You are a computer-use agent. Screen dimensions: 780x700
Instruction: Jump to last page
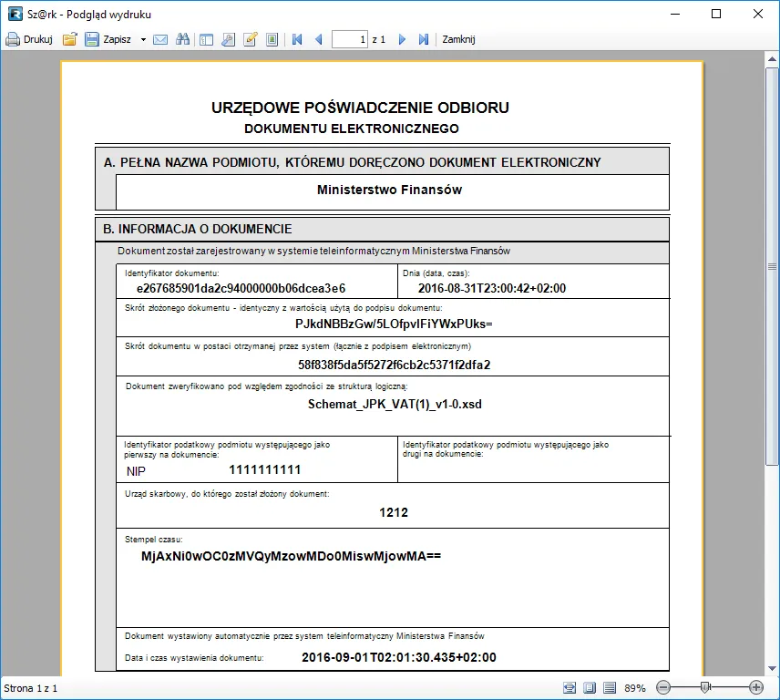coord(423,39)
